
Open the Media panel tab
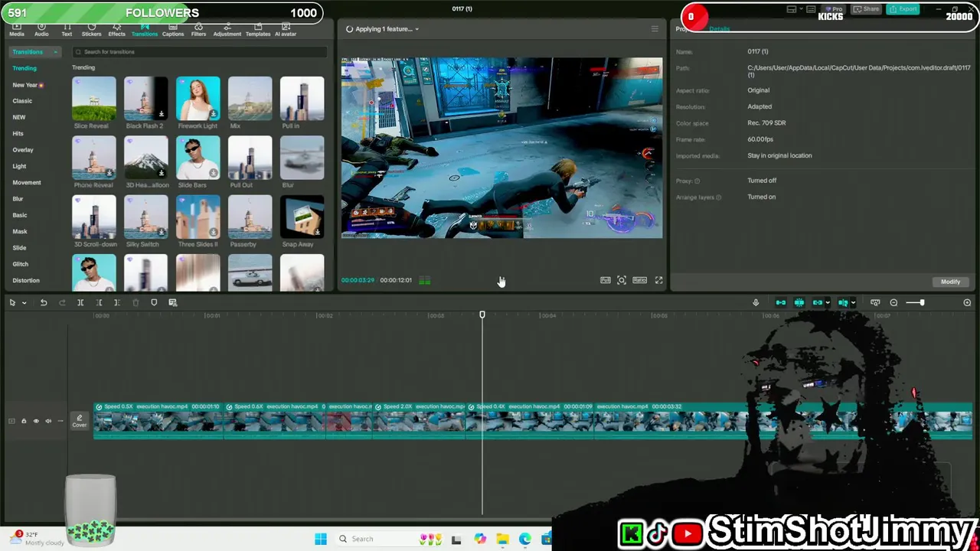pos(16,31)
